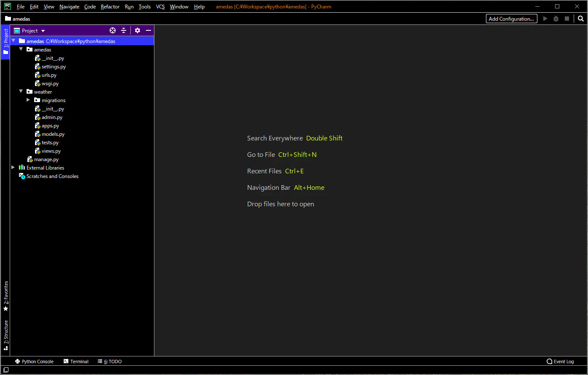Open the Favorites side tab
This screenshot has width=588, height=375.
coord(5,296)
